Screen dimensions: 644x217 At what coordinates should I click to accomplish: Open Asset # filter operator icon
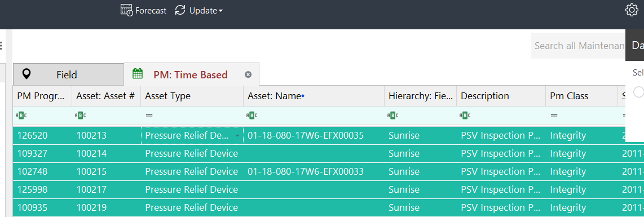pos(81,116)
